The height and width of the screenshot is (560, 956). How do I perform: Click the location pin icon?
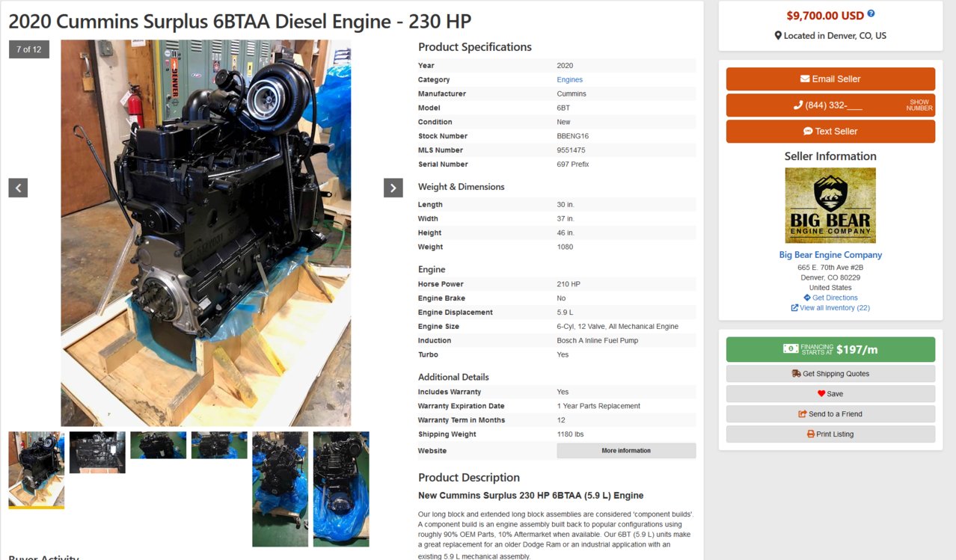(x=778, y=36)
